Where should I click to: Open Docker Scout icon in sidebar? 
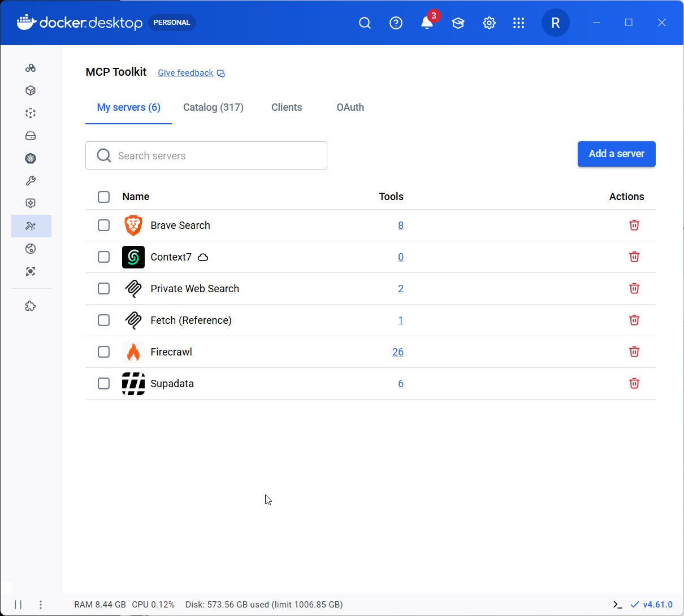(x=31, y=271)
